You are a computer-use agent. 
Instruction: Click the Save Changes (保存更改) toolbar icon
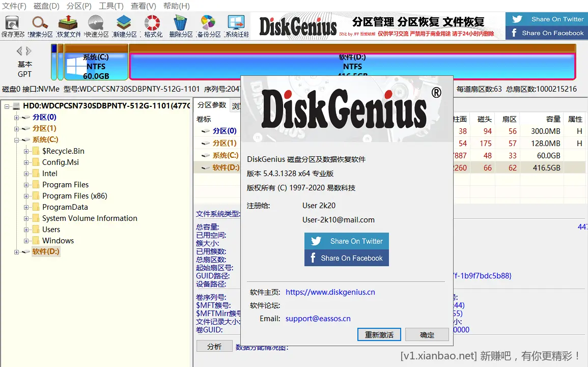[12, 22]
